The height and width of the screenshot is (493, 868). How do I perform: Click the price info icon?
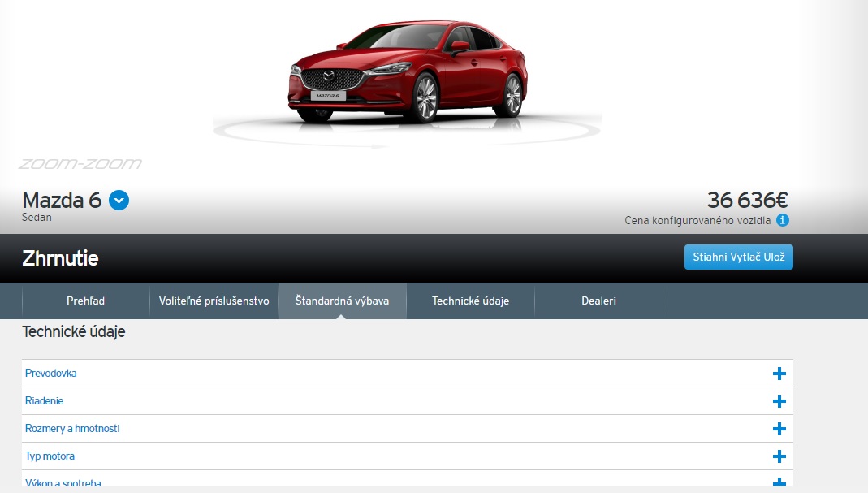point(783,220)
